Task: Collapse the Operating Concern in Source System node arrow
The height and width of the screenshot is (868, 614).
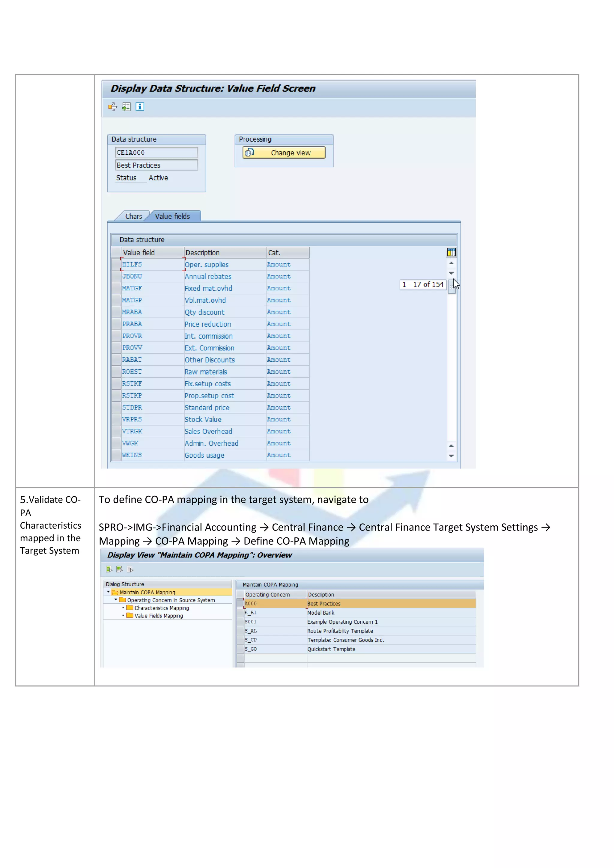Action: coord(116,600)
